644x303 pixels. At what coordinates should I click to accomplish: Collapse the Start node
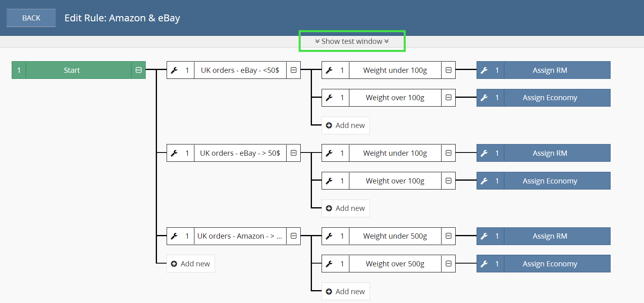[138, 70]
